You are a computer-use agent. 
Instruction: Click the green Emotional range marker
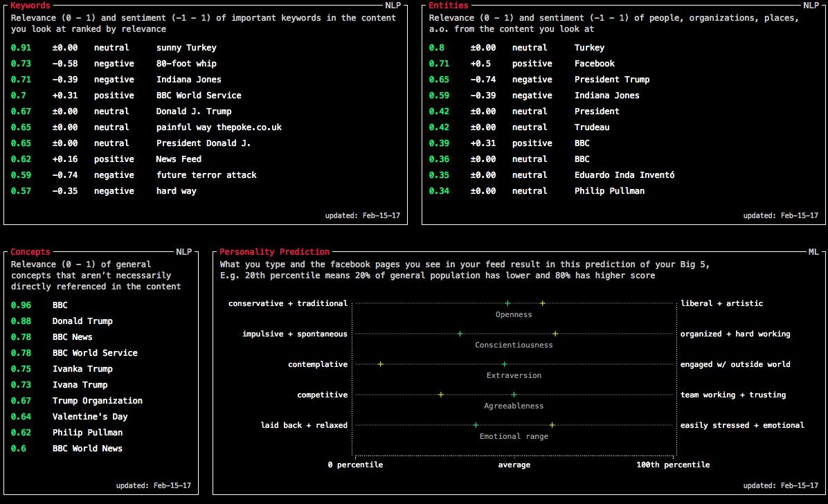click(x=476, y=425)
